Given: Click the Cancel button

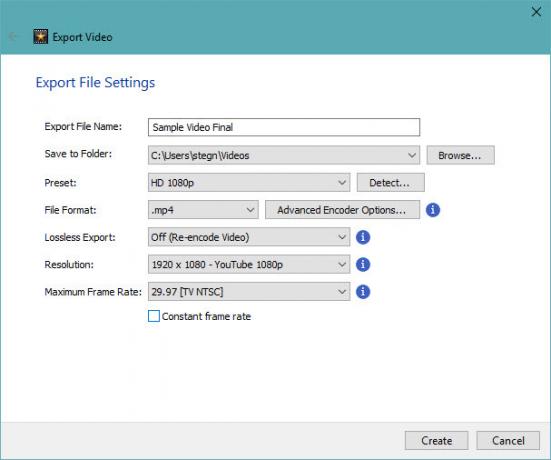Looking at the screenshot, I should pyautogui.click(x=508, y=440).
